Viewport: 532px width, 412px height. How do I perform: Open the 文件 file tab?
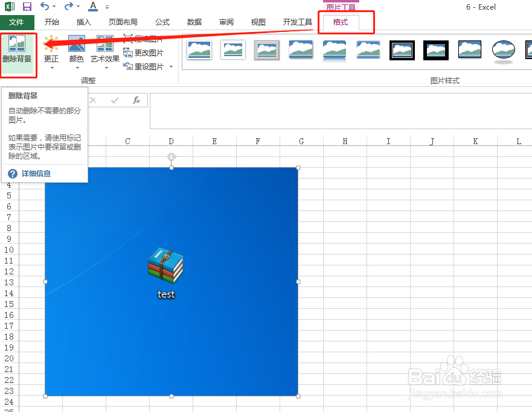pyautogui.click(x=17, y=22)
